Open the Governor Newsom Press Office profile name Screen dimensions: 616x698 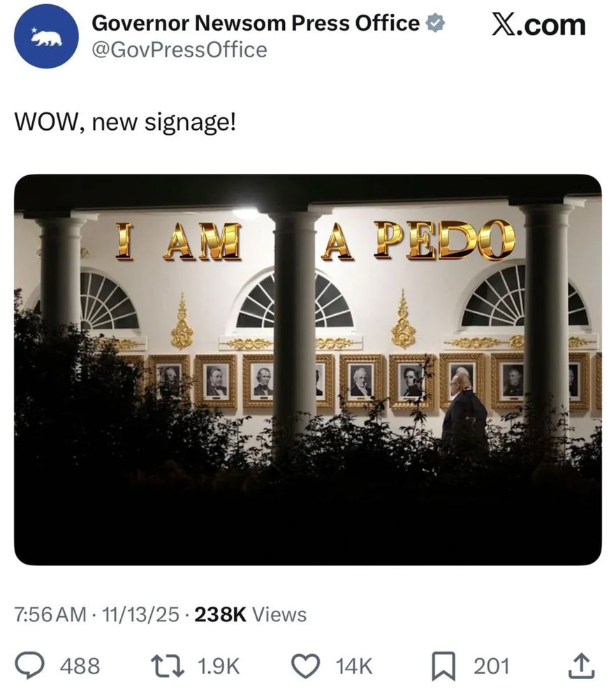[x=254, y=22]
